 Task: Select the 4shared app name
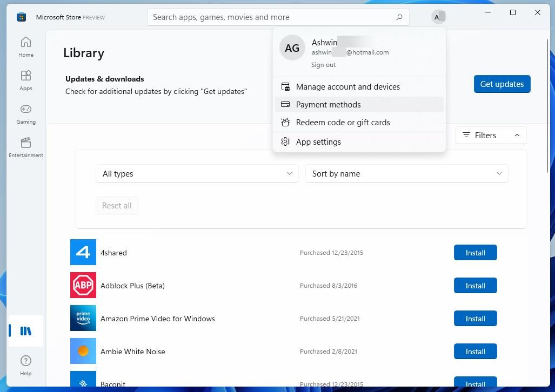tap(113, 253)
